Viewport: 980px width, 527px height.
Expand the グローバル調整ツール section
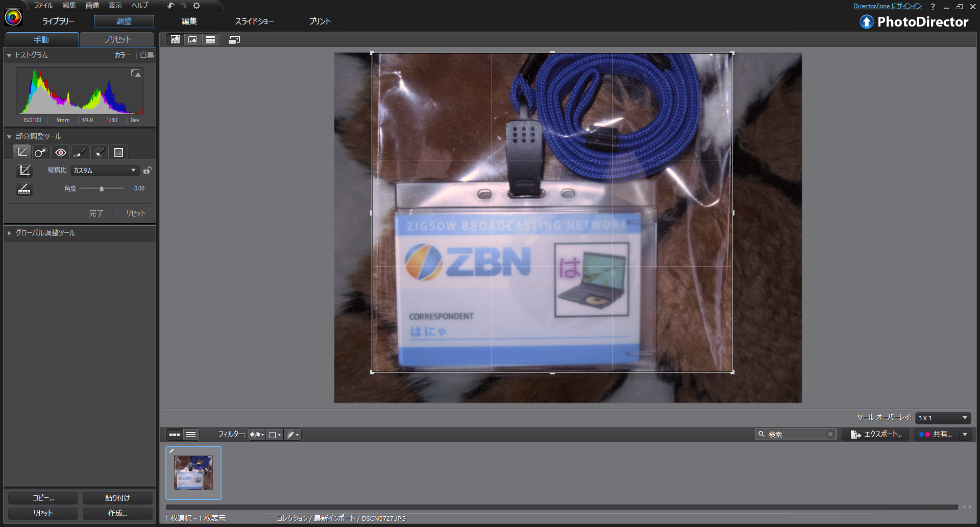click(9, 233)
